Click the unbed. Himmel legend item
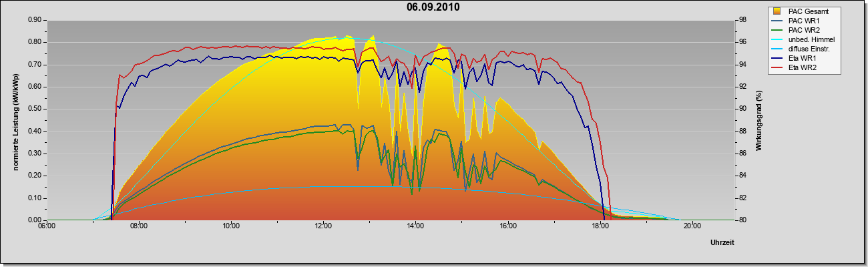 pyautogui.click(x=804, y=39)
